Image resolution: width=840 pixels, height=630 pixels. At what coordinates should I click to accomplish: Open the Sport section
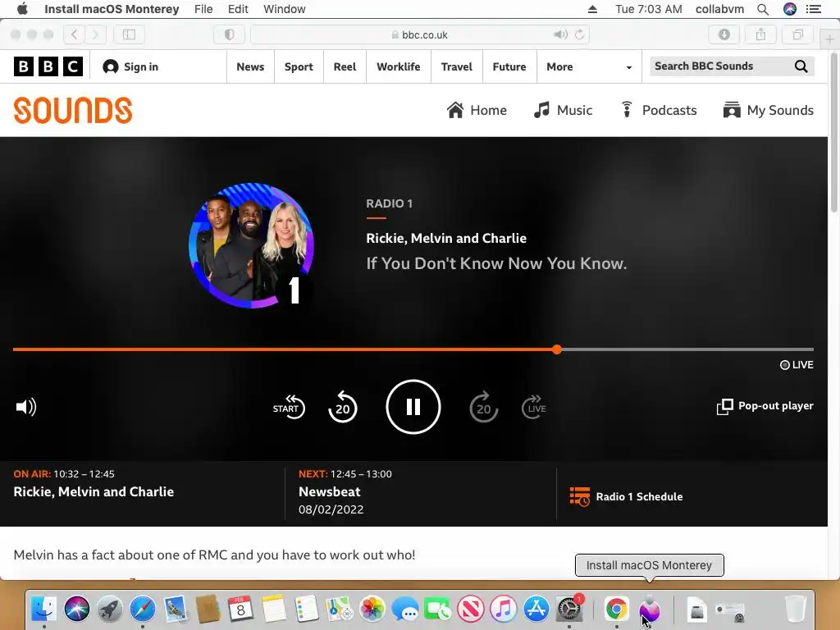tap(299, 66)
